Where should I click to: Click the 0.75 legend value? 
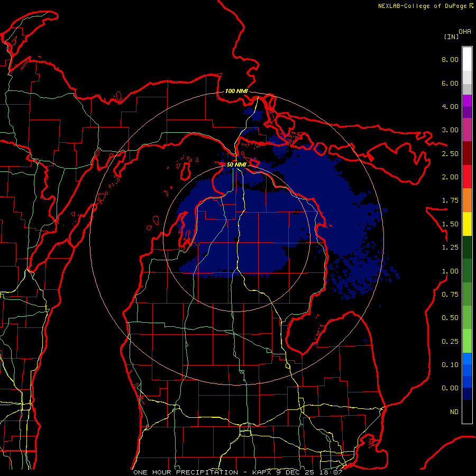coord(450,295)
